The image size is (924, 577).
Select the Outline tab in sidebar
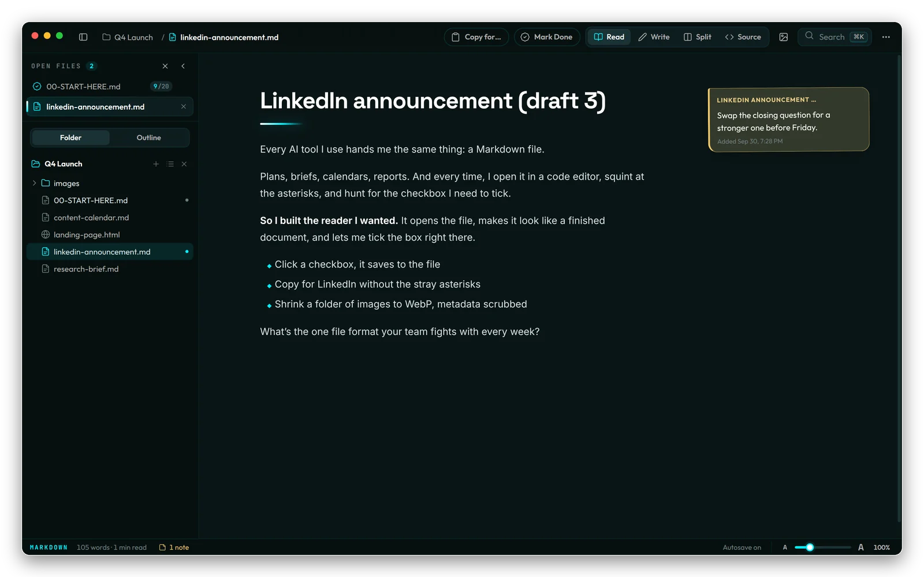149,137
